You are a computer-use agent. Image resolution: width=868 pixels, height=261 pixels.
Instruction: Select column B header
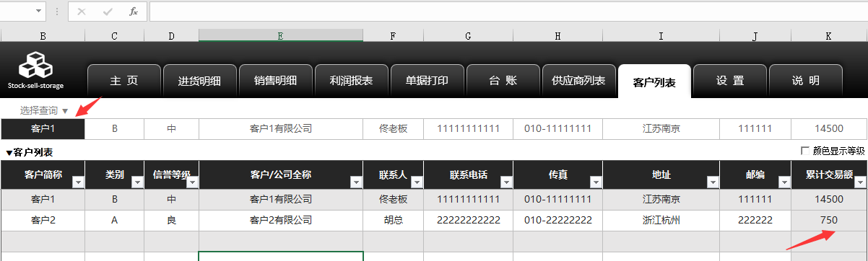(43, 35)
